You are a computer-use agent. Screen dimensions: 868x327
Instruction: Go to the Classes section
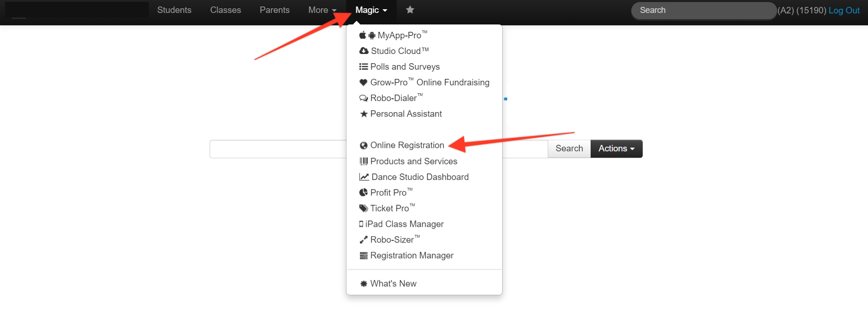225,10
